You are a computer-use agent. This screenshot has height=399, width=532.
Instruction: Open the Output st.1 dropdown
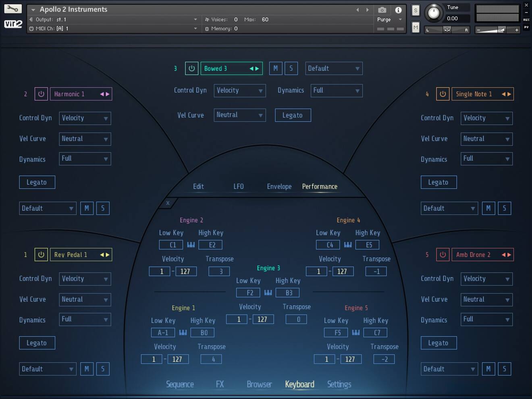tap(113, 19)
